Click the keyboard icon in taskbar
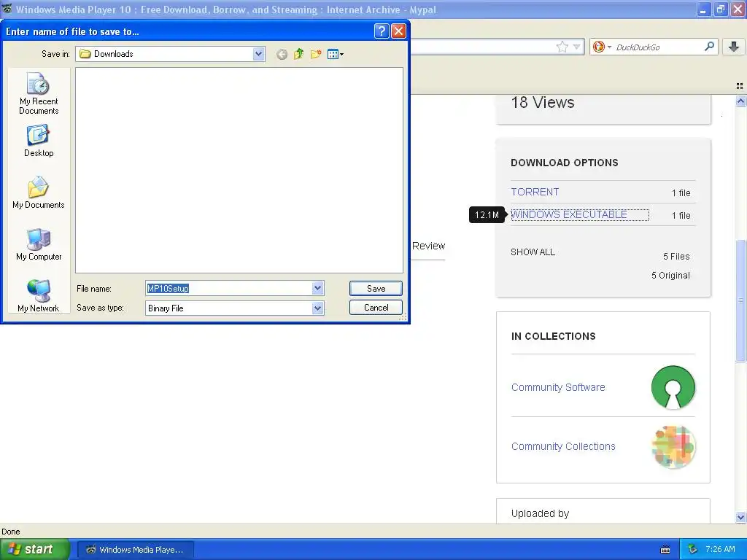 (665, 550)
